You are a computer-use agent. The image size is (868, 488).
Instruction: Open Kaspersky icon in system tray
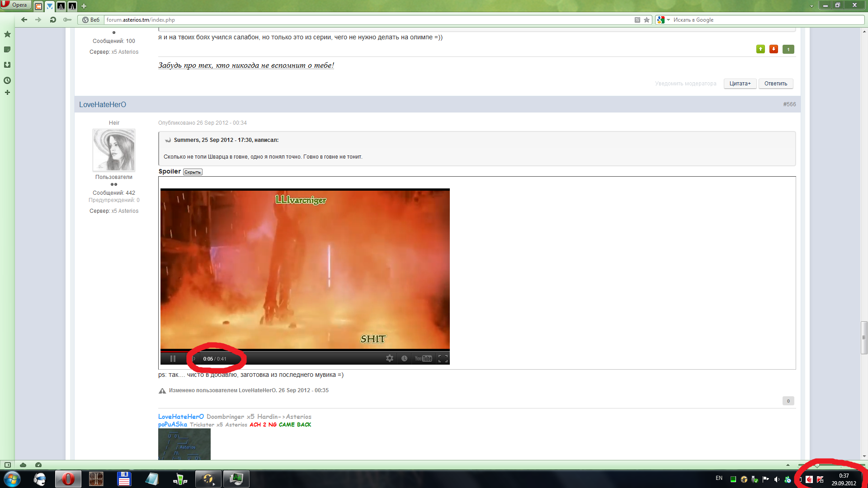(820, 479)
